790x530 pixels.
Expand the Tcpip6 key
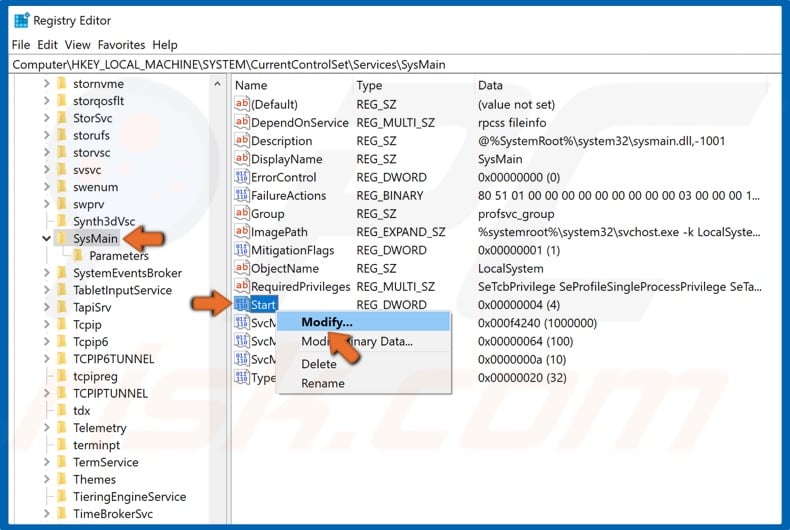click(x=46, y=342)
